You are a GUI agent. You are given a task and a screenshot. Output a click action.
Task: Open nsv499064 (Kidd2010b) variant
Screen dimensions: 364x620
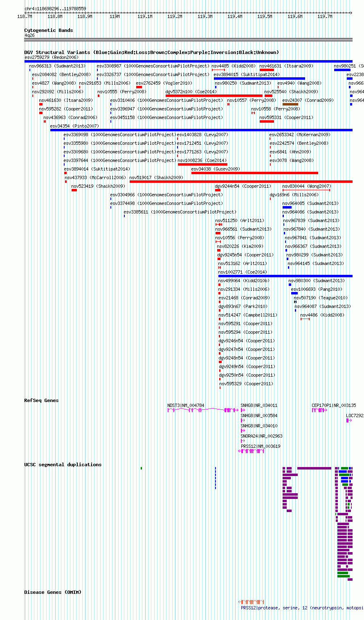point(244,281)
